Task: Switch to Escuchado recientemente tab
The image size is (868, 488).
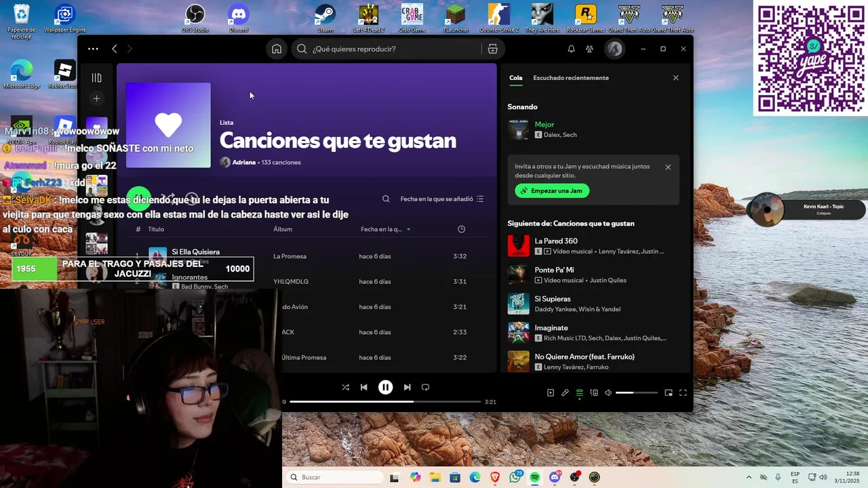Action: coord(571,78)
